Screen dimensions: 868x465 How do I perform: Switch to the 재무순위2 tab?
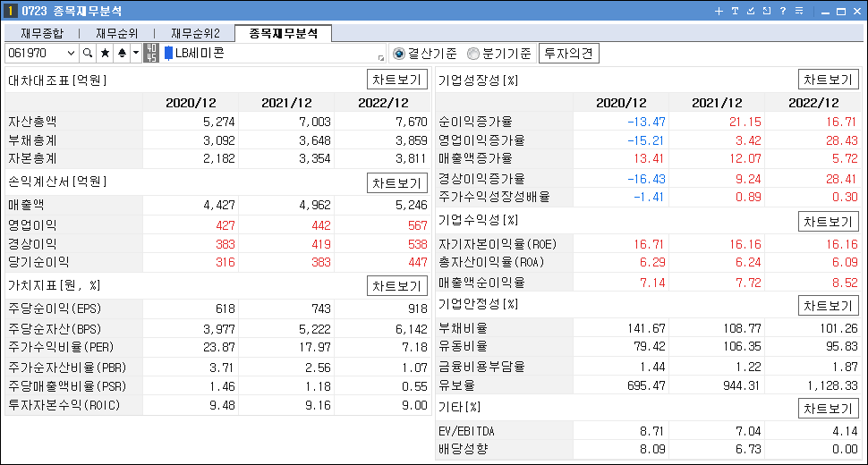click(195, 33)
